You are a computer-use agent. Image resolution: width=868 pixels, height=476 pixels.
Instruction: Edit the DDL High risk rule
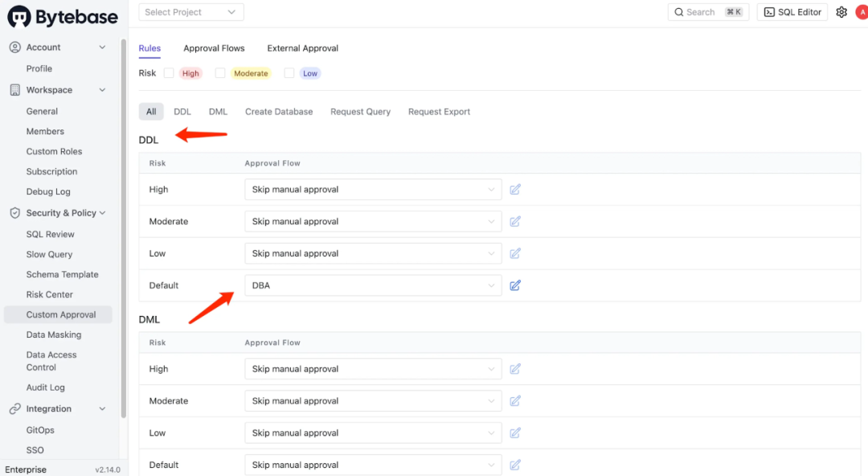tap(515, 190)
